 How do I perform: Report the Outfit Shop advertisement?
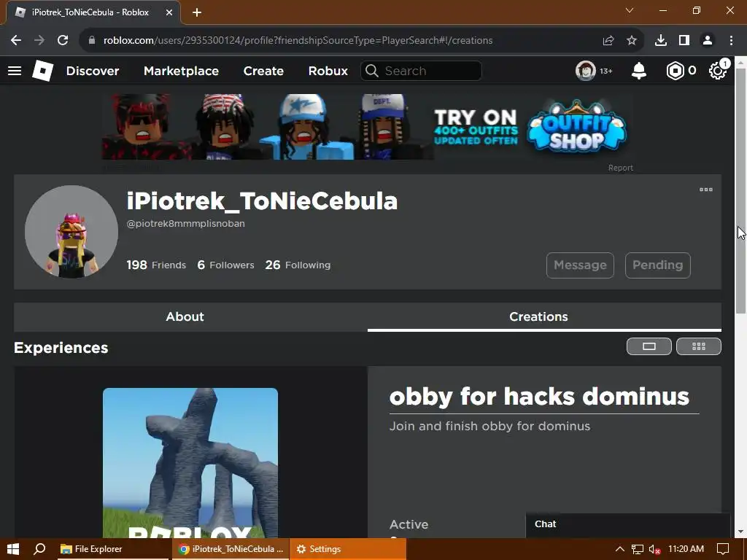tap(620, 168)
